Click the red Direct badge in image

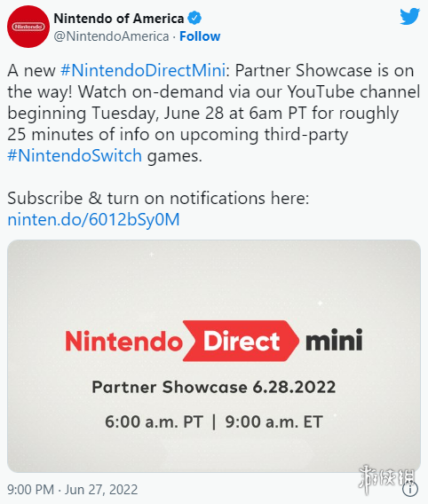click(x=241, y=341)
